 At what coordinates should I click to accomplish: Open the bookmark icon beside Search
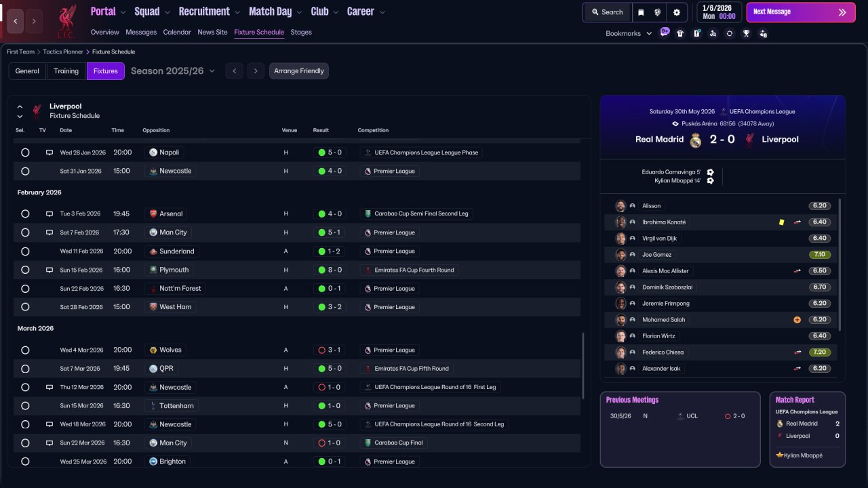642,12
